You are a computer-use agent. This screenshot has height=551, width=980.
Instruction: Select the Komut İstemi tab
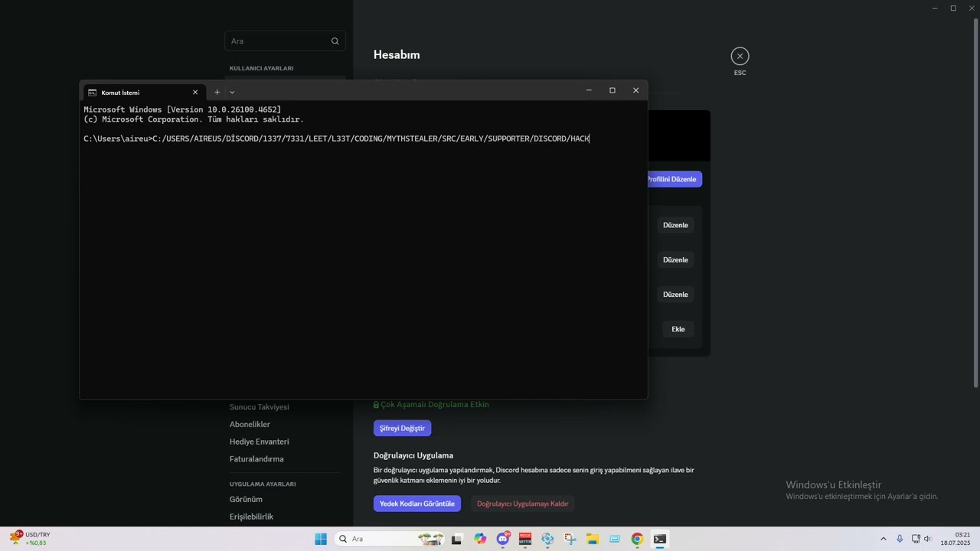(144, 92)
